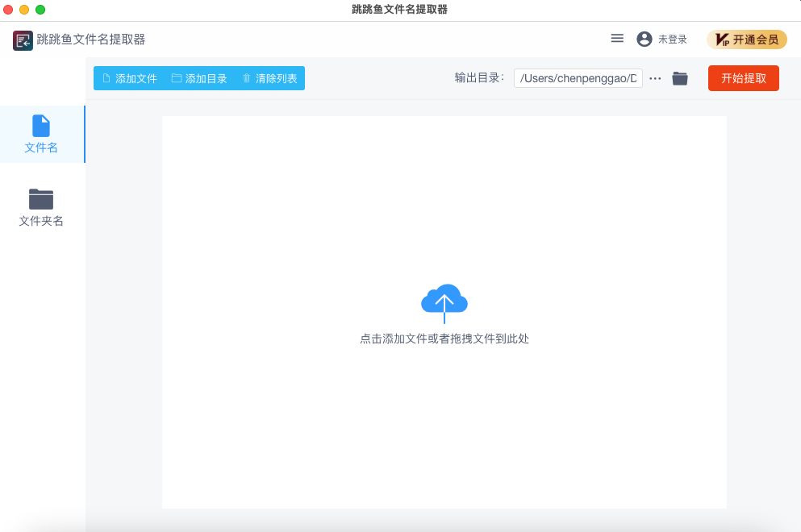801x532 pixels.
Task: Click the 跳跳鱼 app logo icon
Action: click(23, 40)
